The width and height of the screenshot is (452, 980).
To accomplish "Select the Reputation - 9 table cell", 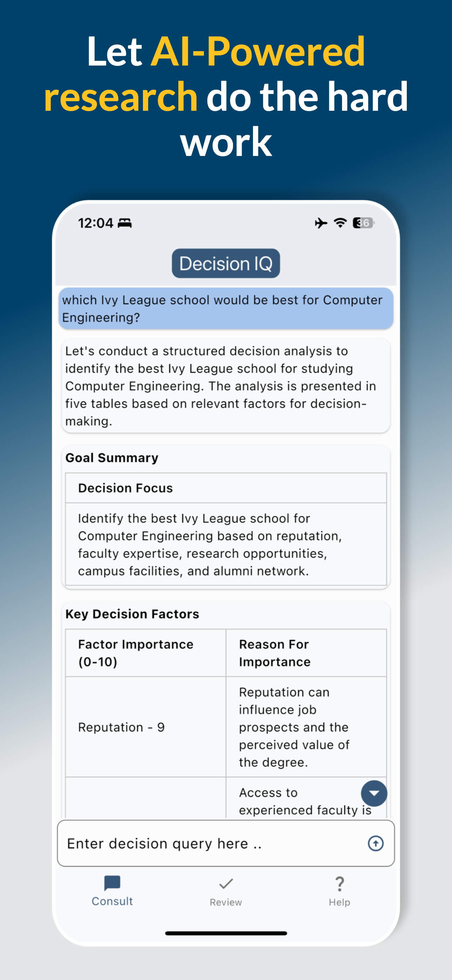I will (146, 727).
